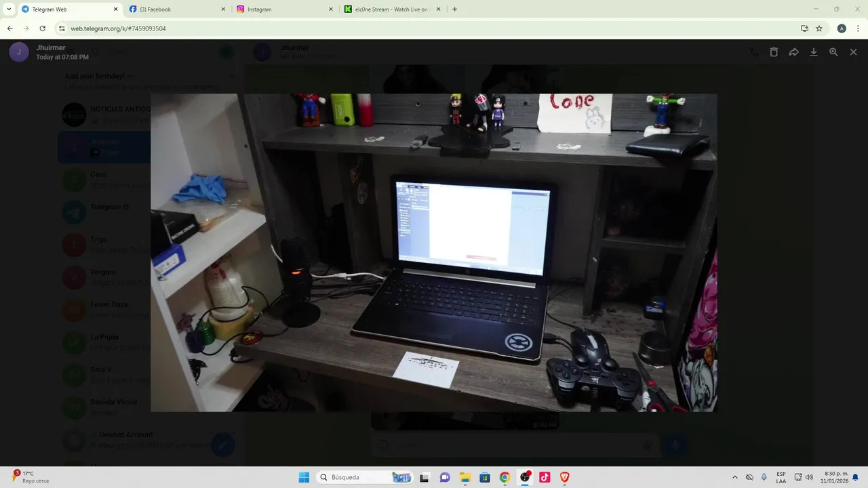Delete the photo using the trash icon
The image size is (868, 488).
pyautogui.click(x=774, y=52)
